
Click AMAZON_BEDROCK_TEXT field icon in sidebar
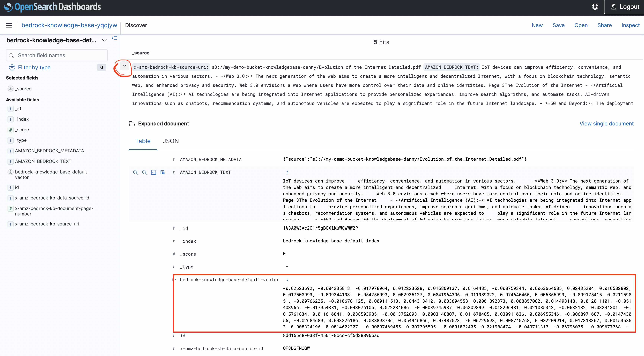tap(10, 161)
